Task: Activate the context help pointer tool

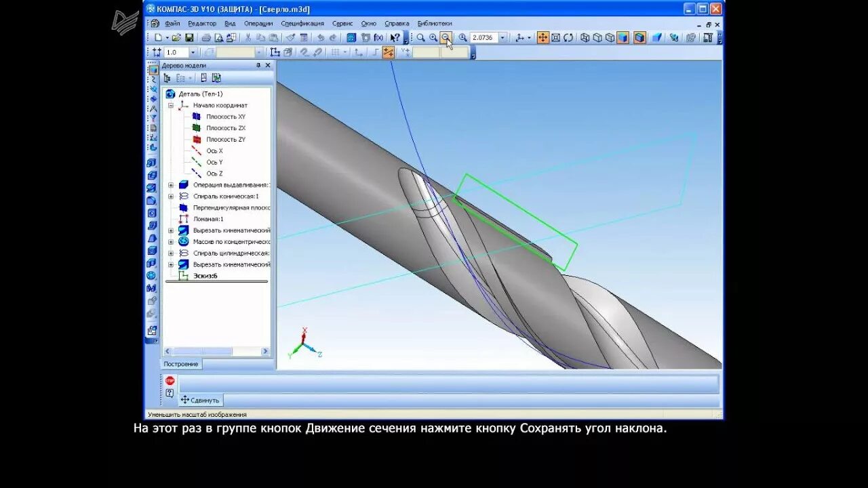Action: pos(395,38)
